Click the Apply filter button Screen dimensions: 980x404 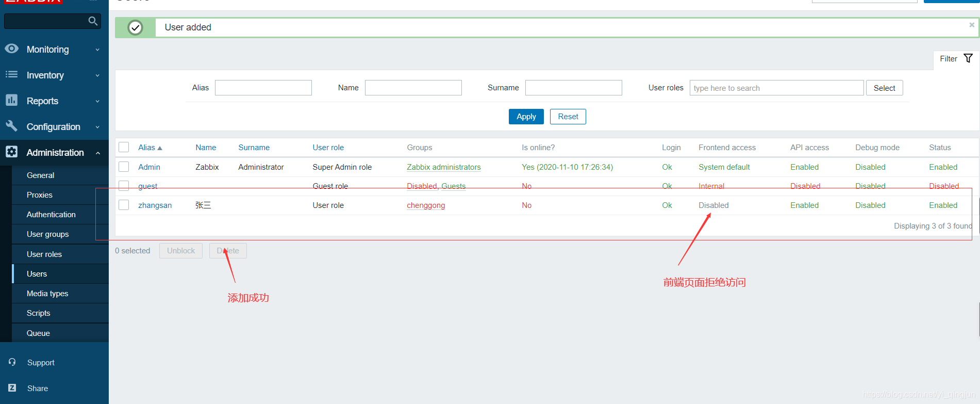[x=526, y=117]
